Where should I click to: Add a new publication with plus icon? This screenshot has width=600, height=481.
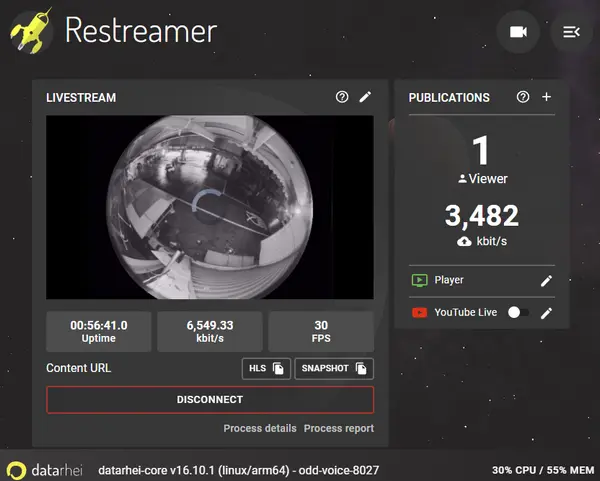[546, 97]
